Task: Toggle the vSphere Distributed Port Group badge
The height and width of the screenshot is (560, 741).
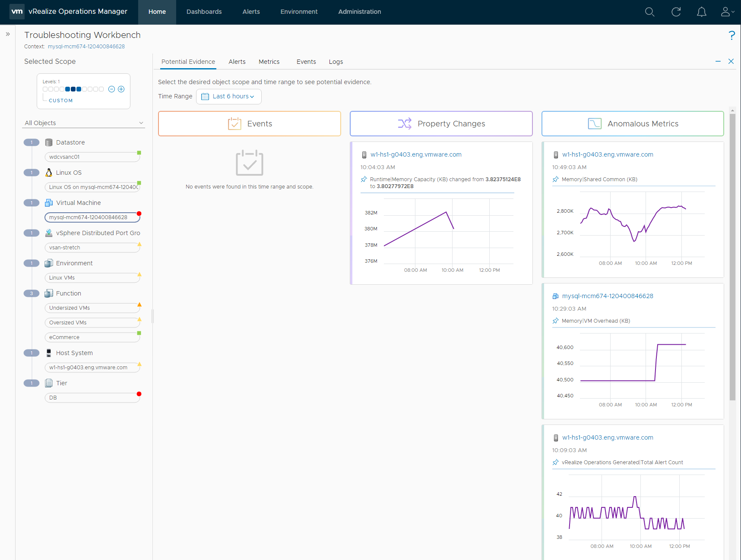Action: (x=32, y=233)
